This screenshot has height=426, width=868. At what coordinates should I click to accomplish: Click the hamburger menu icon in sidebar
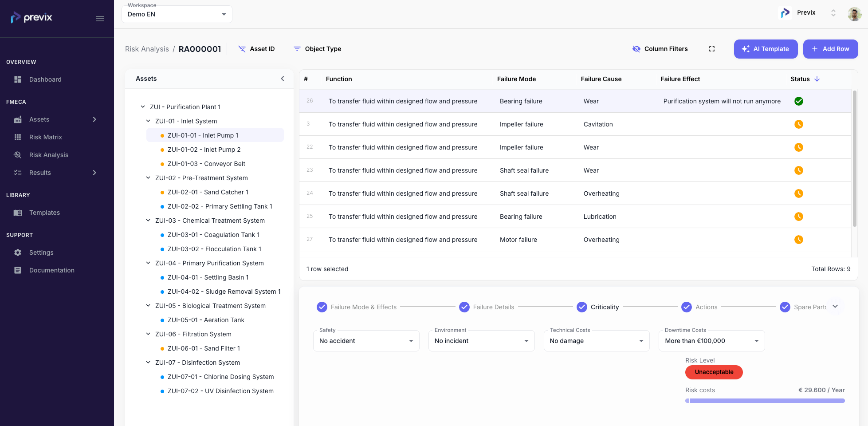[100, 19]
